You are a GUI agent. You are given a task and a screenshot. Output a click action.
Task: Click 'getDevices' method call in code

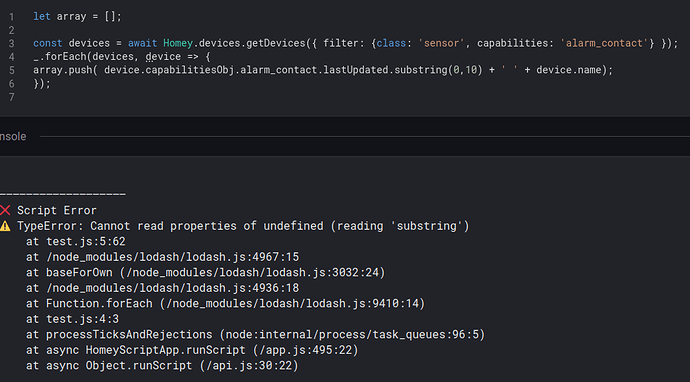pos(275,43)
